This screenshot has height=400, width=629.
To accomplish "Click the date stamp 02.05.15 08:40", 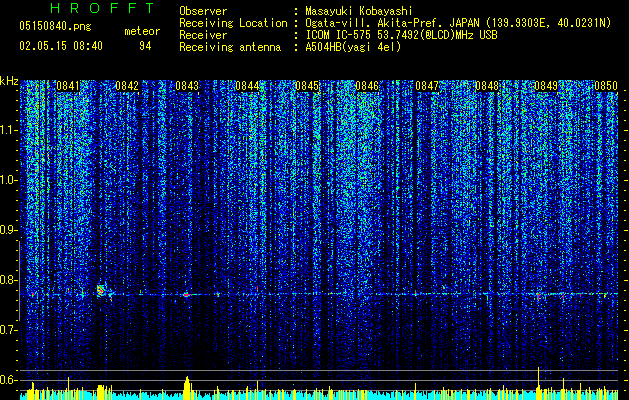I will 61,46.
